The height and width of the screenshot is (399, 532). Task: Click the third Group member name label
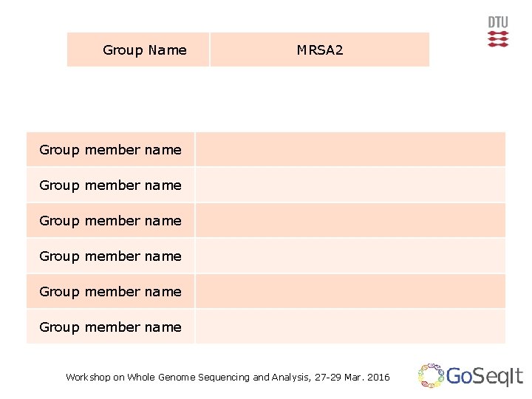[x=110, y=220]
